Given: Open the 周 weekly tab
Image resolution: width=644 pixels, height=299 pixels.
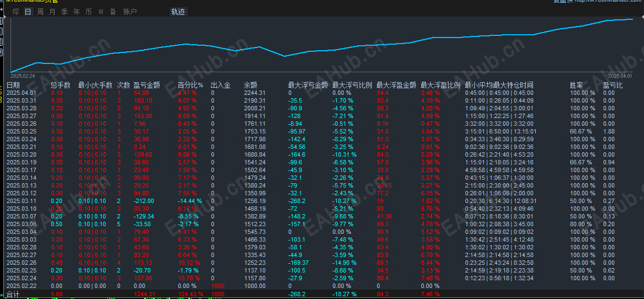Looking at the screenshot, I should click(40, 12).
